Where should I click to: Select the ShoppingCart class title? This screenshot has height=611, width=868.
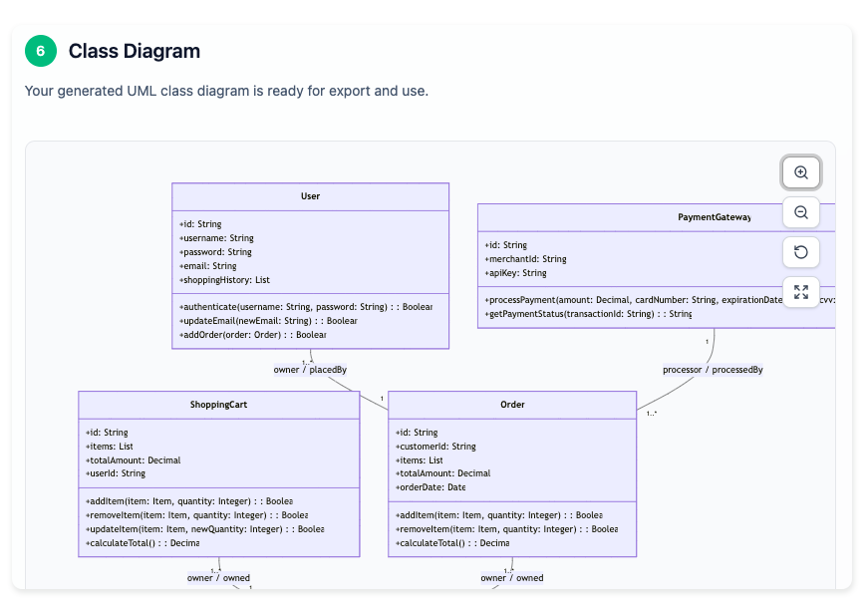[x=218, y=405]
